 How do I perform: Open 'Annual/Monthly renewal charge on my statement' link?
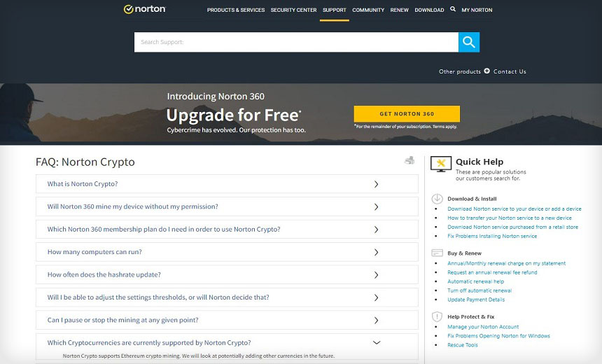(x=506, y=263)
